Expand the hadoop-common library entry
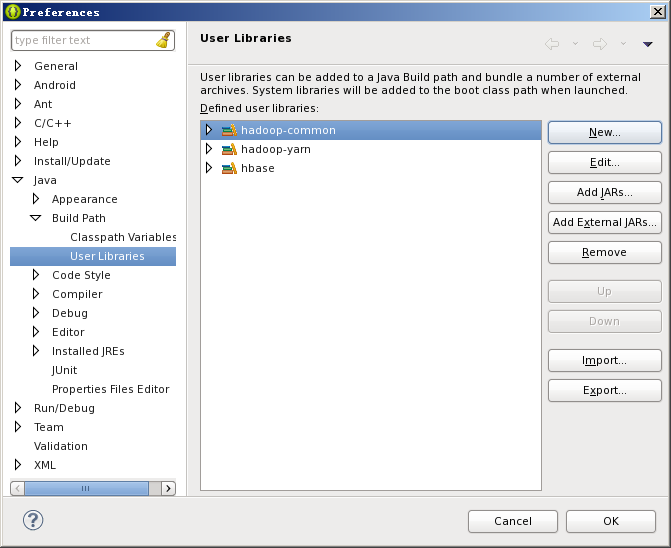 209,130
